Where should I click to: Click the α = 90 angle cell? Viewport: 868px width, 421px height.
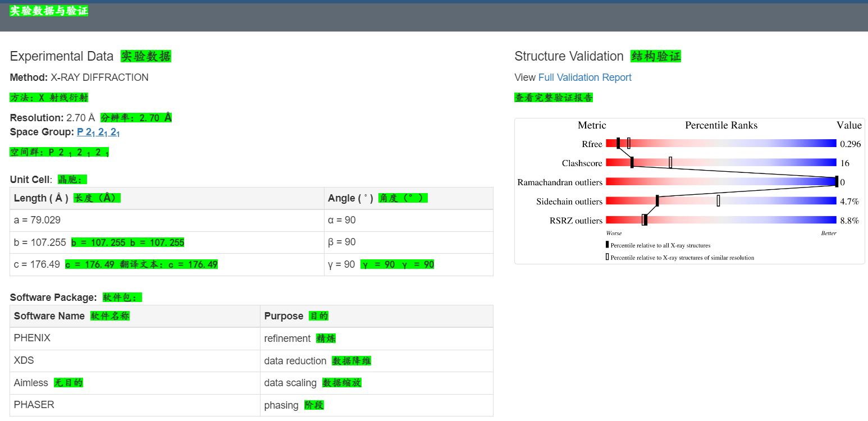pos(408,220)
